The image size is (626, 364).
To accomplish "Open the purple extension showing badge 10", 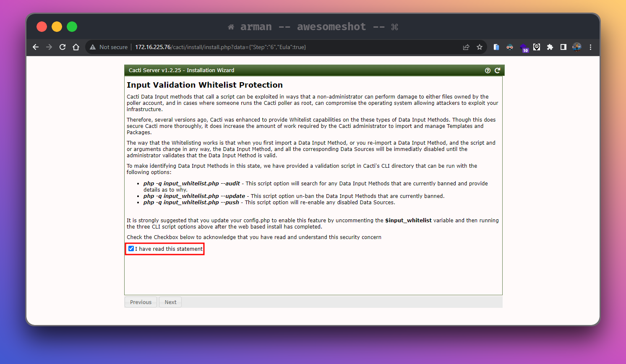I will tap(523, 47).
